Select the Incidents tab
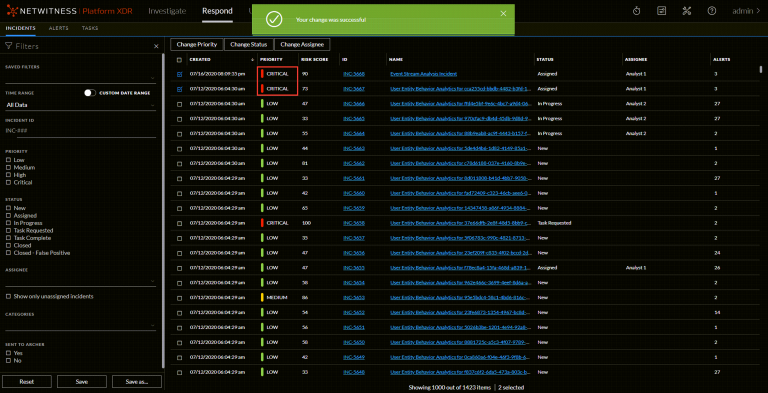 coord(21,28)
